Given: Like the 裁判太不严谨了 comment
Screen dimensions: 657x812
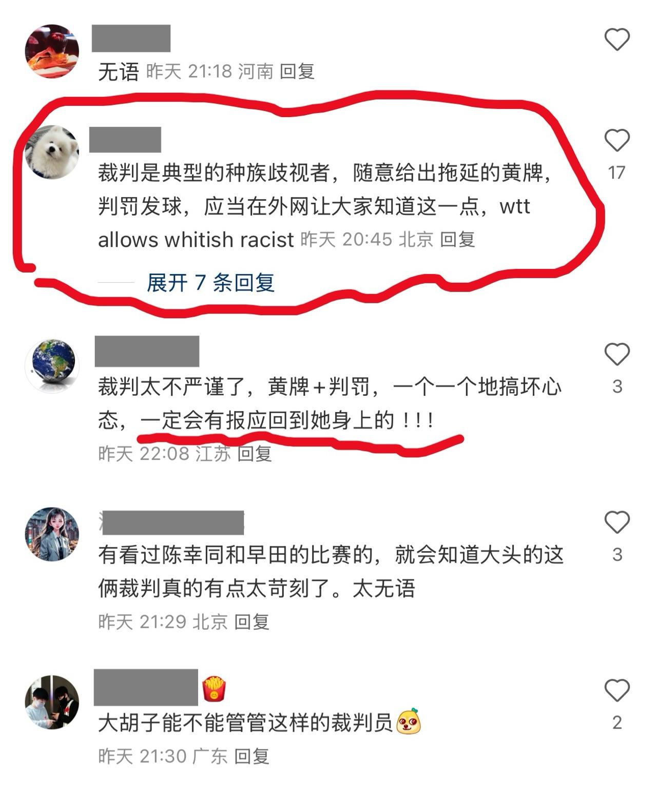Looking at the screenshot, I should (616, 354).
